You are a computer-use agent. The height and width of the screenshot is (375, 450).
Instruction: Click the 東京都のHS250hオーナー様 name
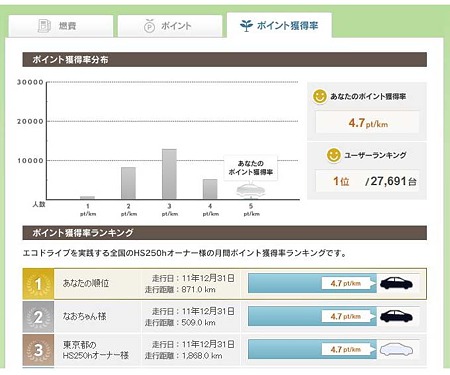pos(96,350)
